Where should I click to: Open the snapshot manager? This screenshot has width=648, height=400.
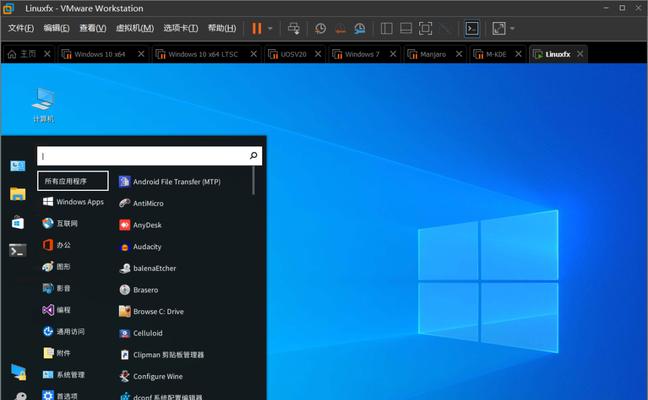click(360, 29)
